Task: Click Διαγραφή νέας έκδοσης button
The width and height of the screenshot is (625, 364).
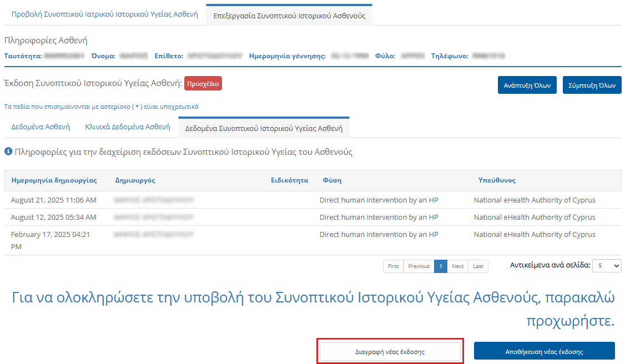Action: [390, 352]
